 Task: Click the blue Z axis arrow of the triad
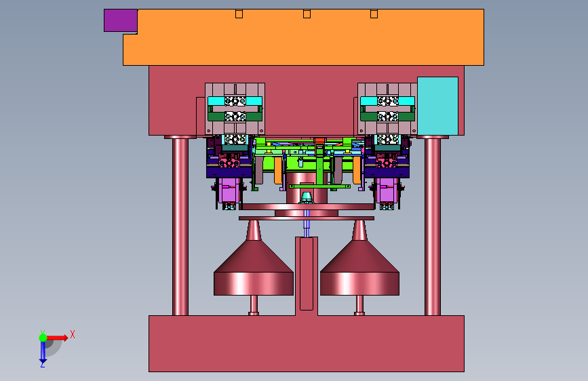pos(43,353)
